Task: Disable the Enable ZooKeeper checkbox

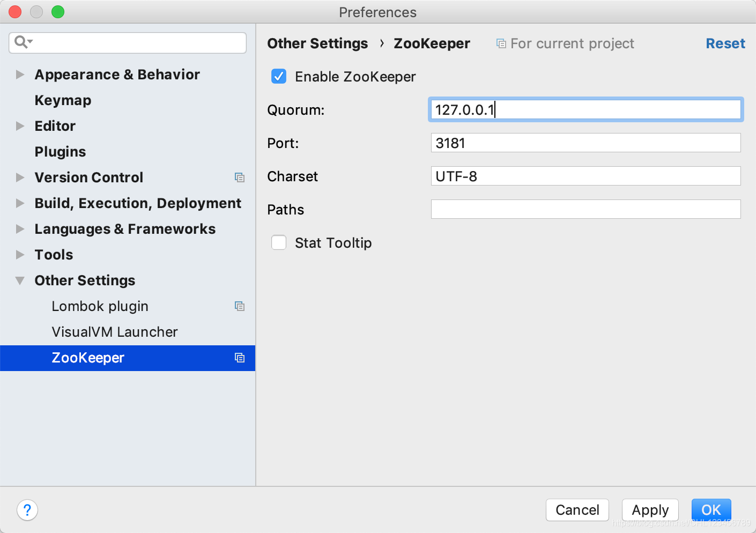Action: point(279,77)
